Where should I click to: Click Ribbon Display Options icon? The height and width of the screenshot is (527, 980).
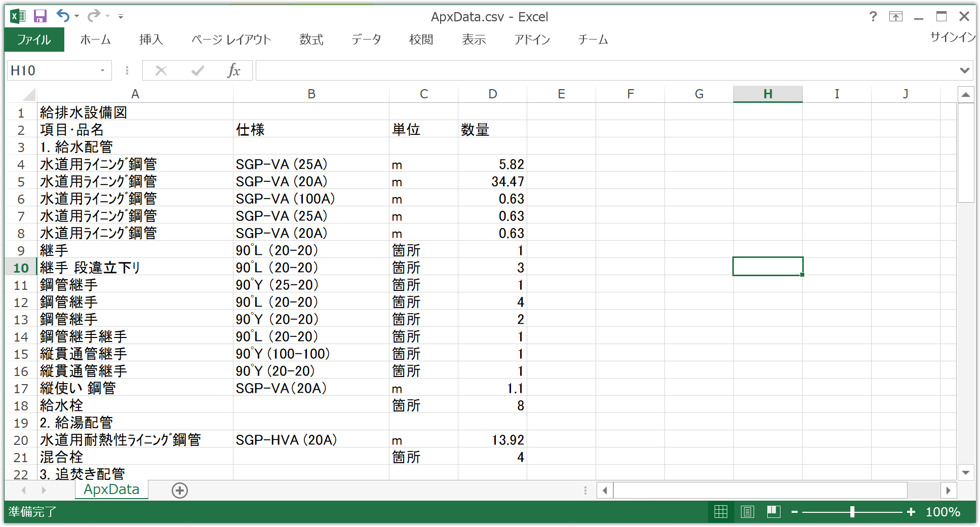point(896,17)
